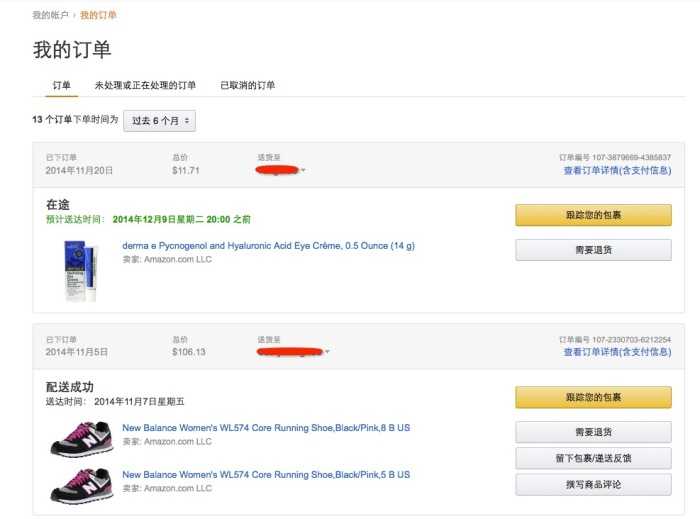Open the New Balance WL574 size 5 link
700x519 pixels.
tap(266, 475)
